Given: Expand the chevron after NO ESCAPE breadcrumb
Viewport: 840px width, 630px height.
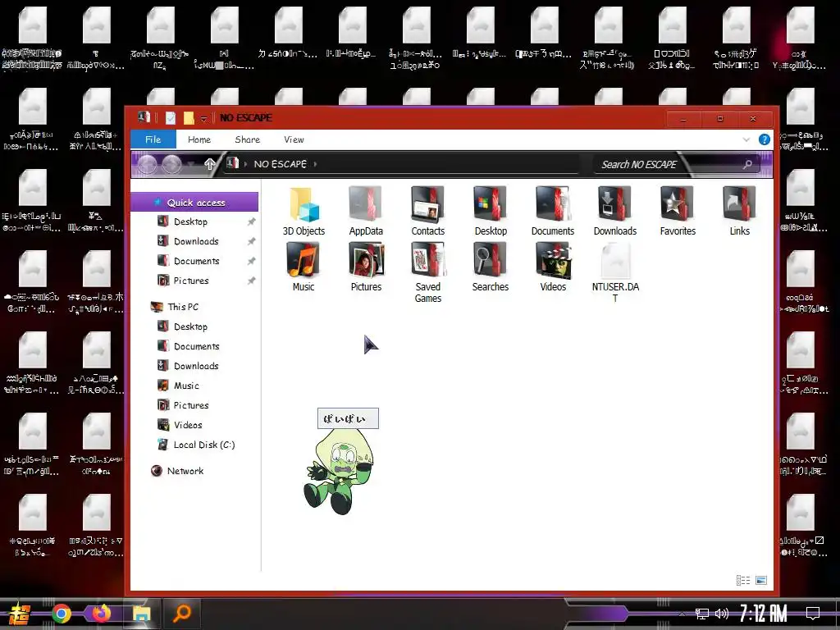Looking at the screenshot, I should pos(315,164).
